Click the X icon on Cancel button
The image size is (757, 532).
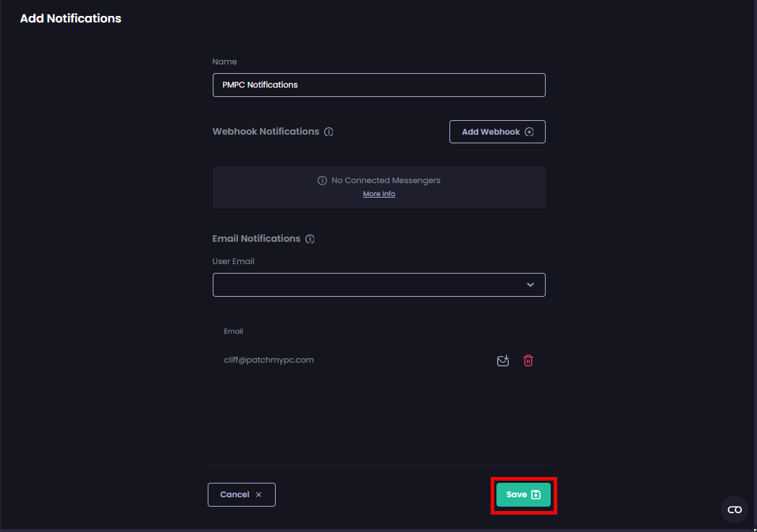258,495
